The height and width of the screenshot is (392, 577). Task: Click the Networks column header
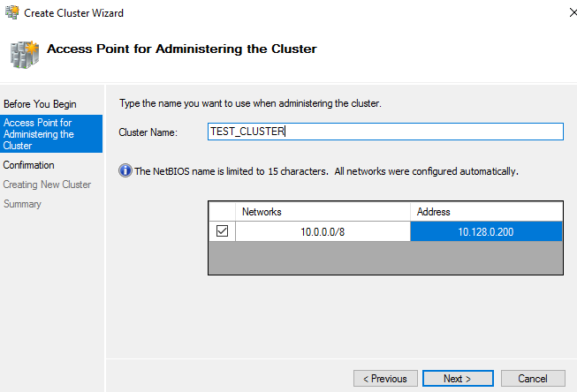coord(322,212)
